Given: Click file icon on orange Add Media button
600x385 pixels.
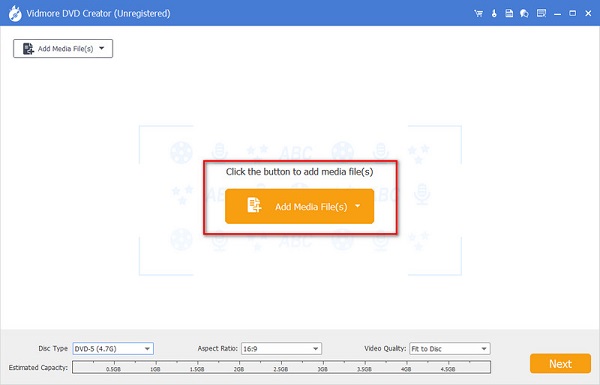Looking at the screenshot, I should point(254,205).
